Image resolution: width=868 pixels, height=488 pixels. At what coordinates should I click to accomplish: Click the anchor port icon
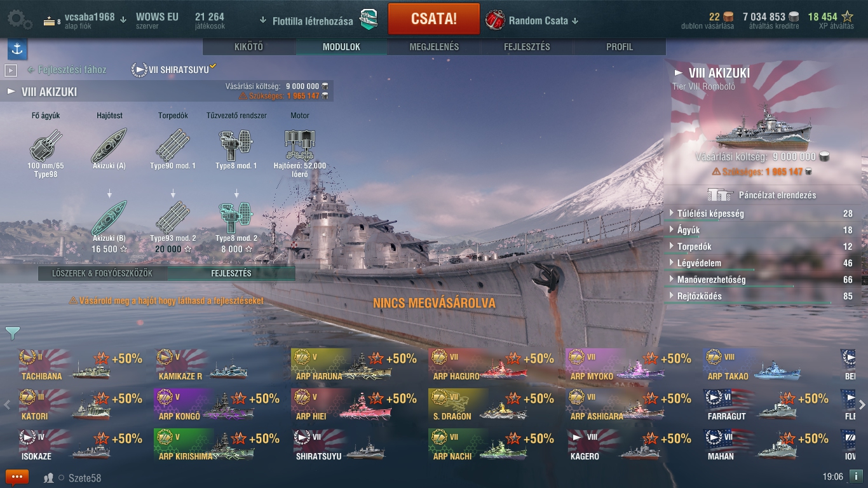[17, 49]
